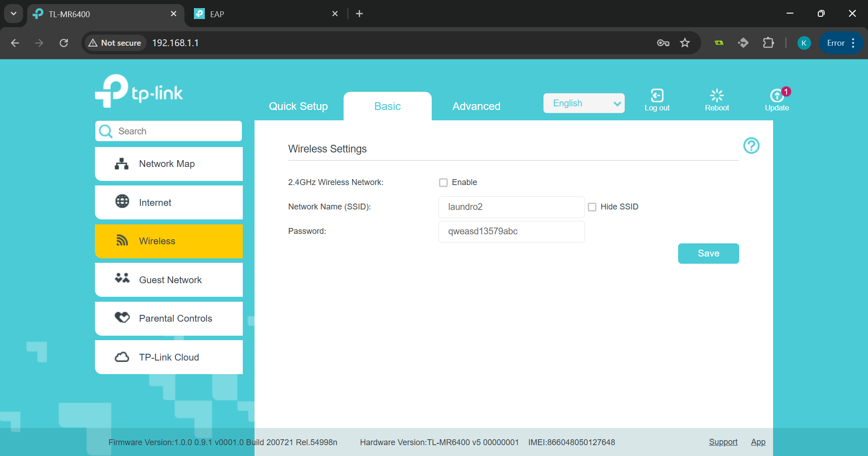This screenshot has height=456, width=868.
Task: Click the browser forward arrow
Action: pos(39,43)
